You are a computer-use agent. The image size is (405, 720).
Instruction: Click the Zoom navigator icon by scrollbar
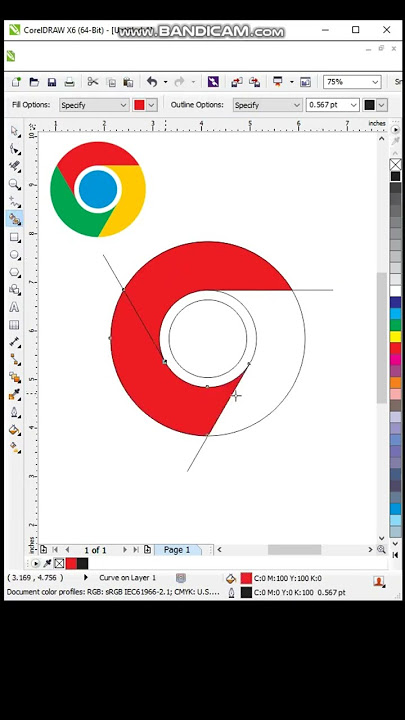[381, 549]
